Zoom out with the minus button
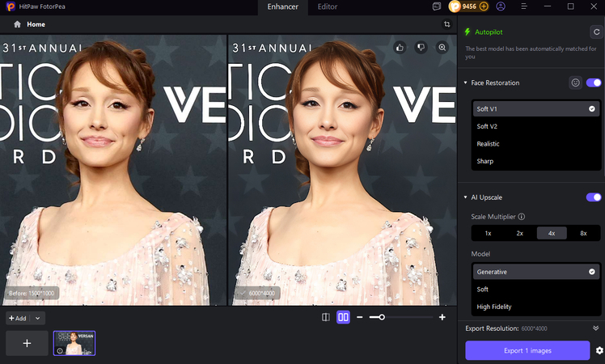The height and width of the screenshot is (364, 605). coord(360,317)
